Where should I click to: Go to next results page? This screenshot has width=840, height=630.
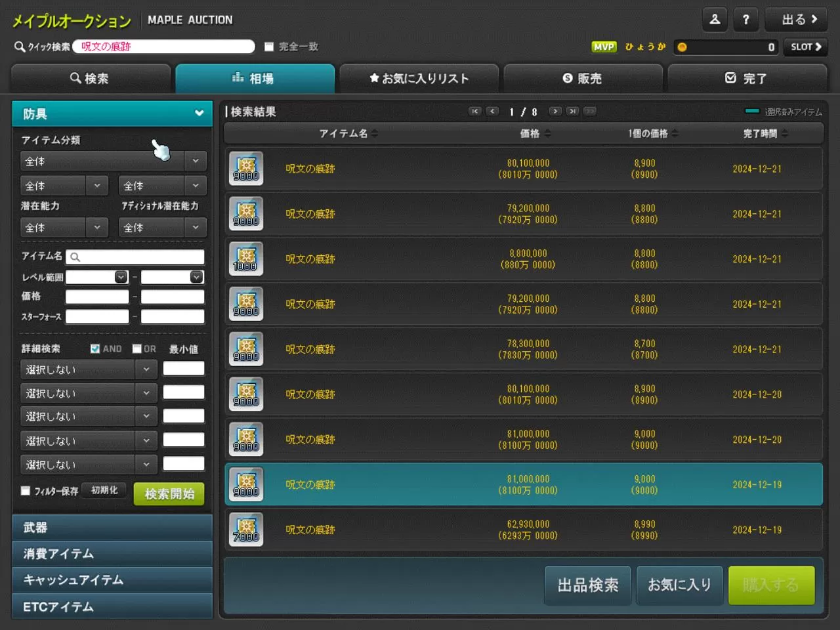pyautogui.click(x=555, y=112)
